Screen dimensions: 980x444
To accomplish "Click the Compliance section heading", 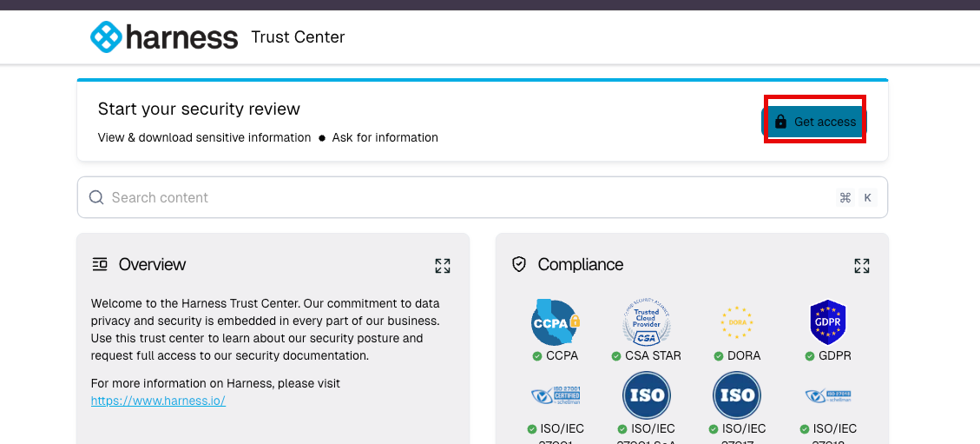I will click(x=580, y=264).
